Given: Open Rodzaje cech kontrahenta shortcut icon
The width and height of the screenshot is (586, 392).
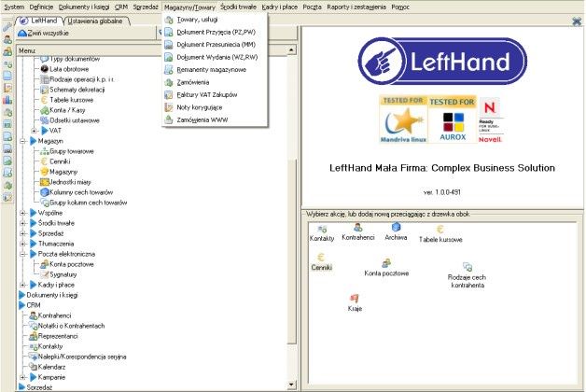Looking at the screenshot, I should tap(467, 275).
